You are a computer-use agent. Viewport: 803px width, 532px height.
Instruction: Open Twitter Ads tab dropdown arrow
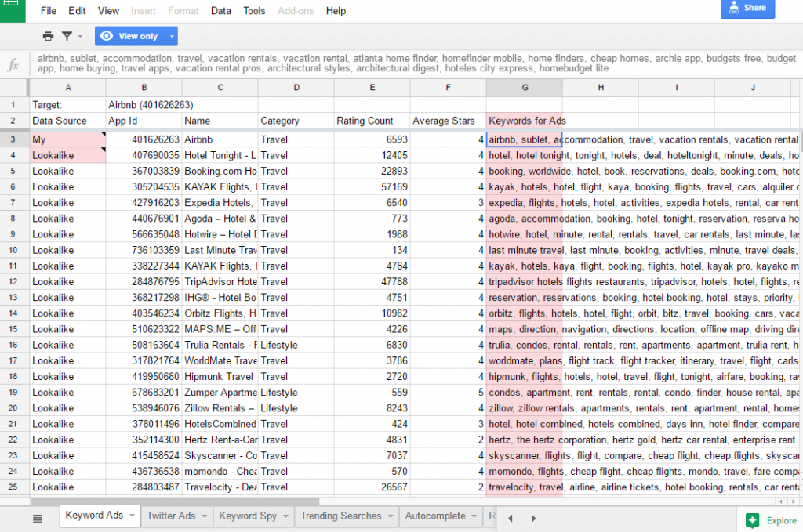tap(205, 516)
